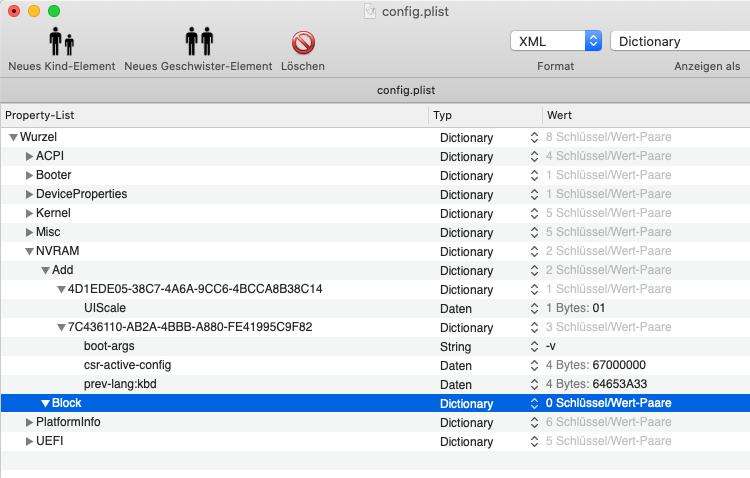Change type stepper for csr-active-config row
750x478 pixels.
tap(534, 365)
